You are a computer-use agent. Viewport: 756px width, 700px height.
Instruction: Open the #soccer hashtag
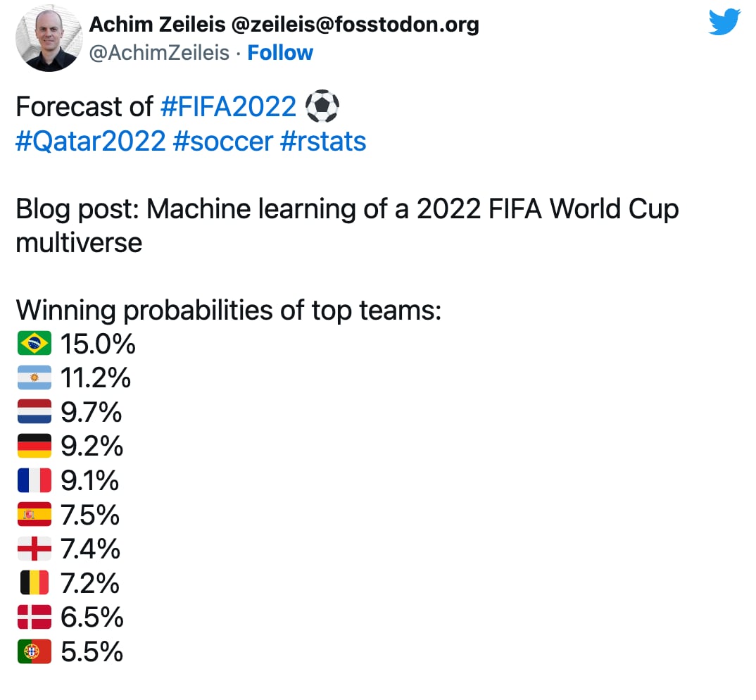click(x=222, y=142)
